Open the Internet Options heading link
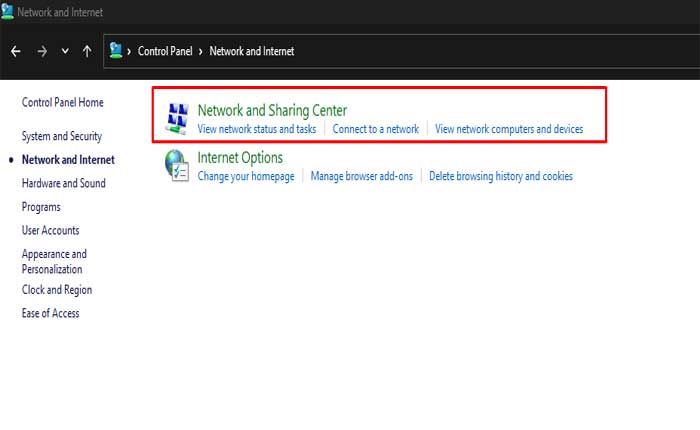 coord(240,157)
